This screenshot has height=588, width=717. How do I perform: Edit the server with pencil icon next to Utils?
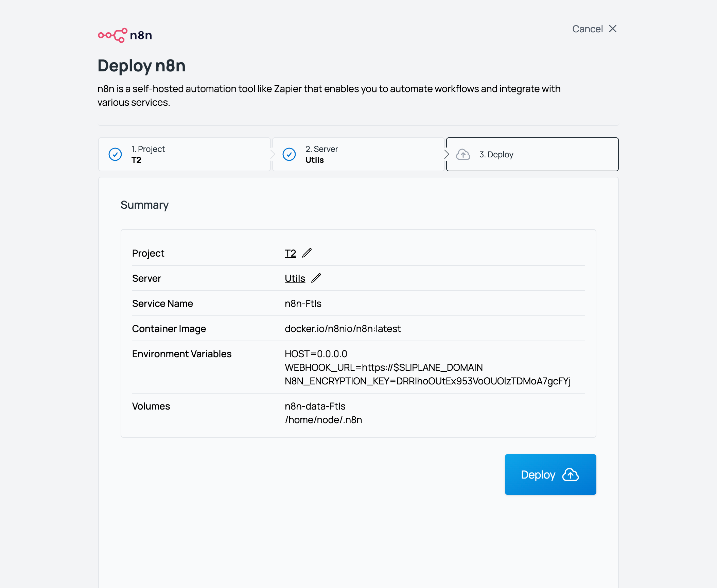[316, 278]
